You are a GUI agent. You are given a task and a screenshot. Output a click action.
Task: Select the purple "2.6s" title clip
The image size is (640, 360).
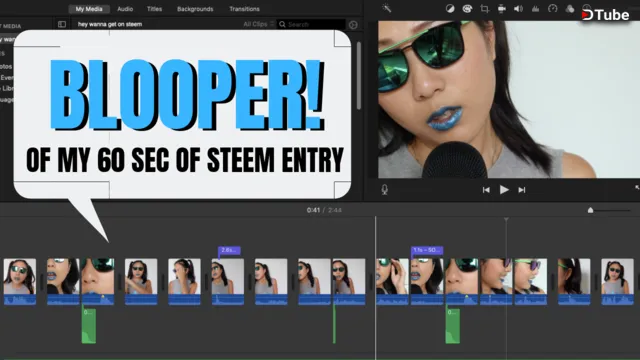point(229,250)
